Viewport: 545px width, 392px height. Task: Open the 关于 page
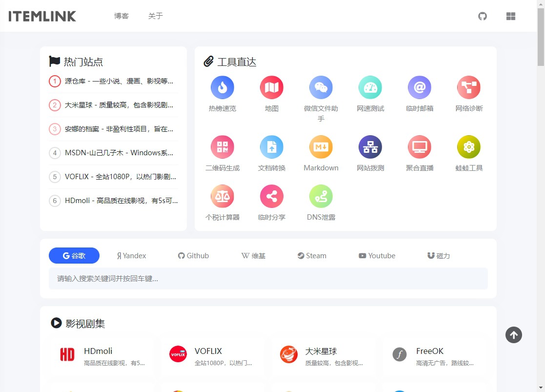click(156, 16)
